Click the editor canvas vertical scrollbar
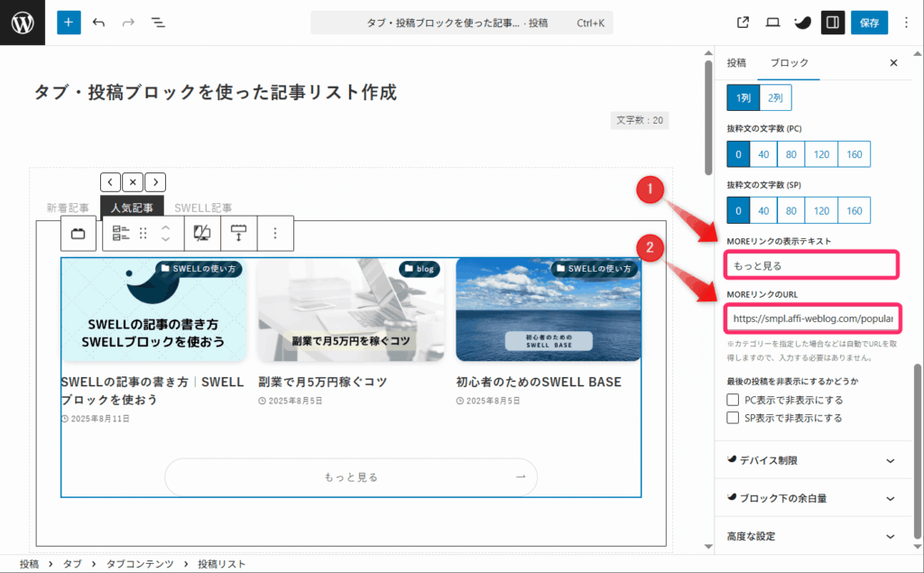 tap(708, 118)
